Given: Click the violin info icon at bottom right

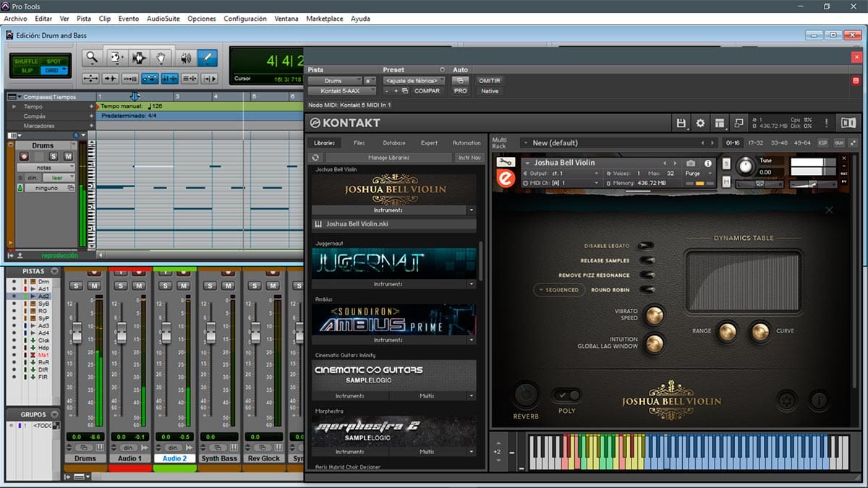Looking at the screenshot, I should [x=819, y=399].
